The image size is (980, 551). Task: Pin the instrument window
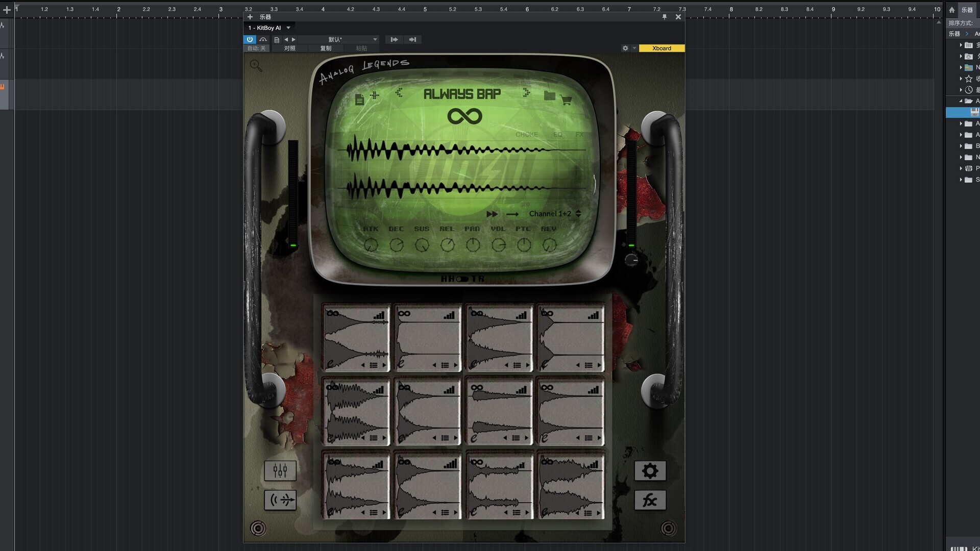pyautogui.click(x=665, y=17)
